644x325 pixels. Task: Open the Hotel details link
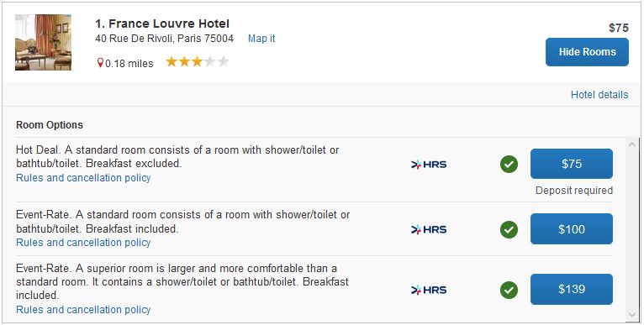[x=599, y=95]
